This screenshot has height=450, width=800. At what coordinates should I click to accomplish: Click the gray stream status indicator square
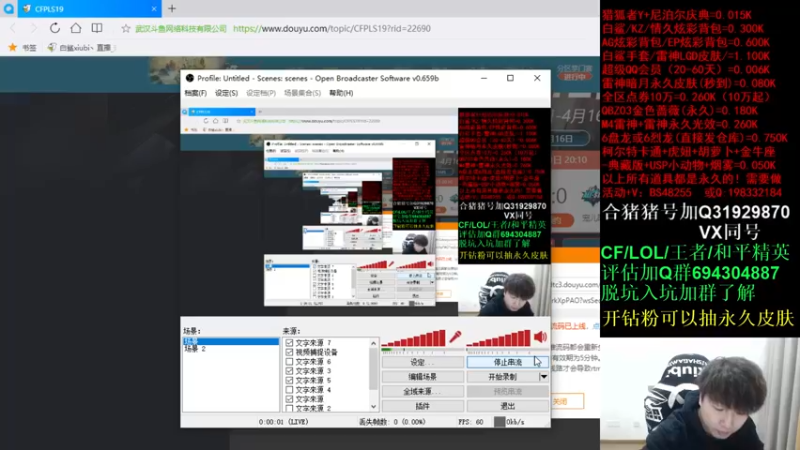tap(499, 422)
